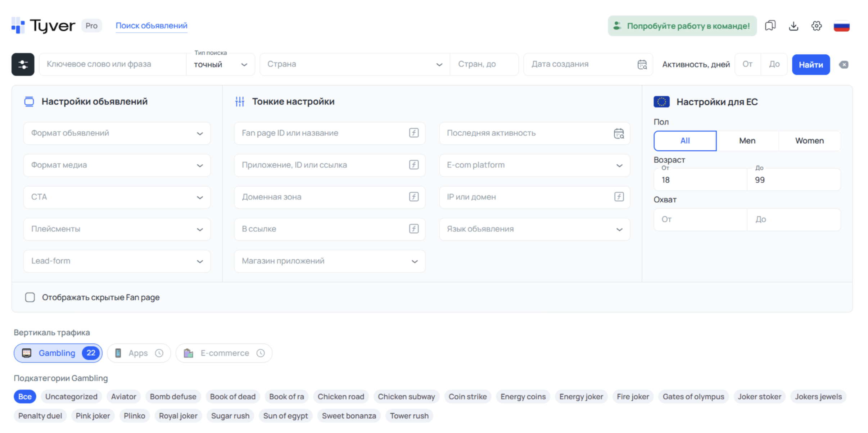
Task: Click the download icon in header
Action: [x=794, y=26]
